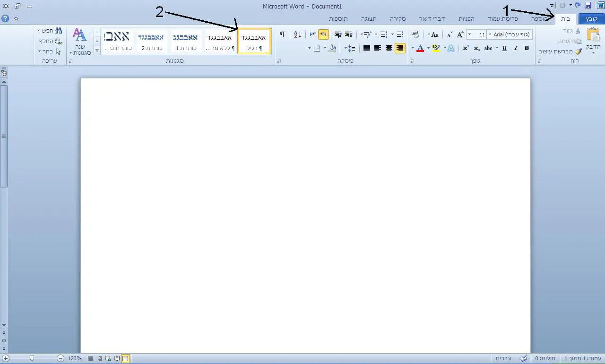
Task: Click the zoom slider handle
Action: click(32, 358)
